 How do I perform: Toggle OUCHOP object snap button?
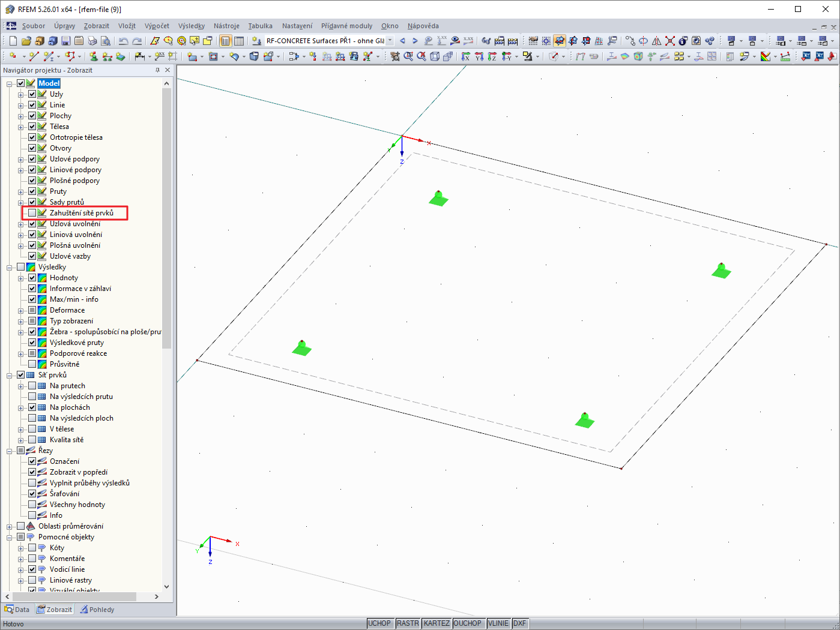click(x=468, y=623)
